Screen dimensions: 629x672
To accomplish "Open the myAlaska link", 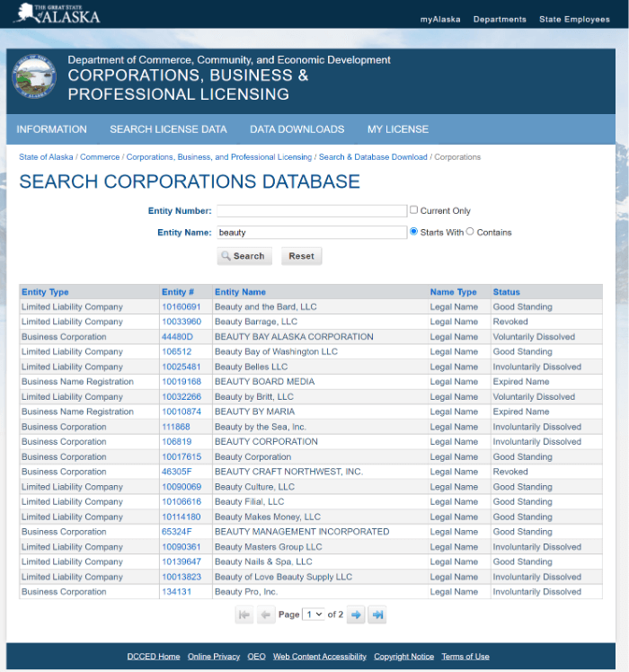I will point(440,19).
